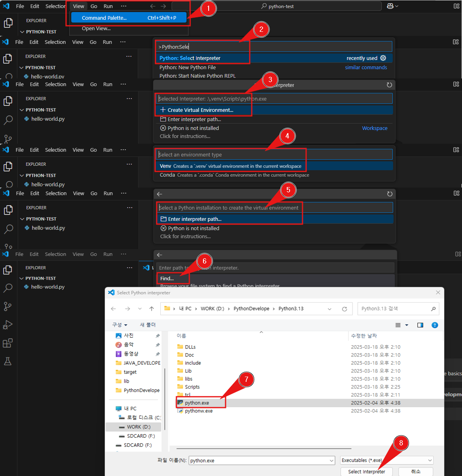
Task: Click the python.exe file icon
Action: pyautogui.click(x=180, y=403)
